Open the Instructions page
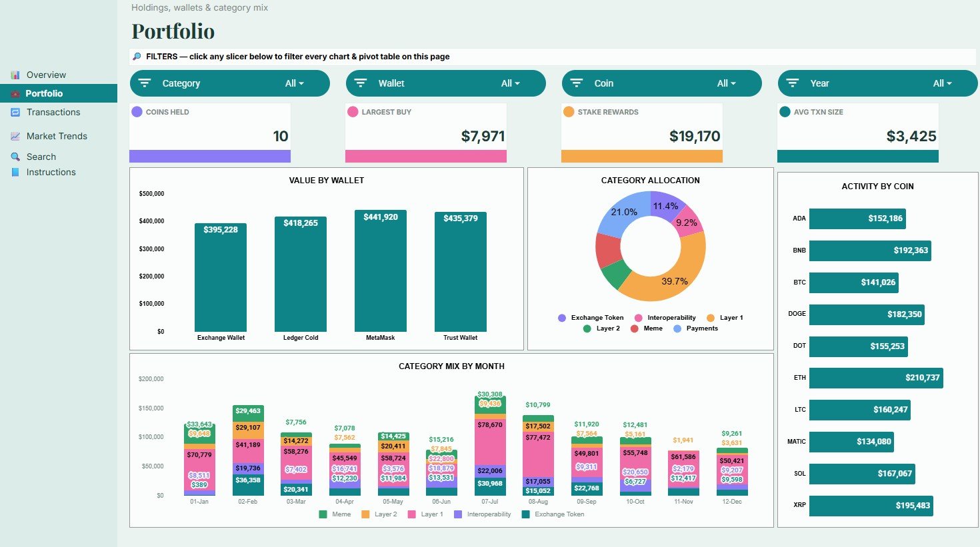The image size is (980, 547). point(51,173)
